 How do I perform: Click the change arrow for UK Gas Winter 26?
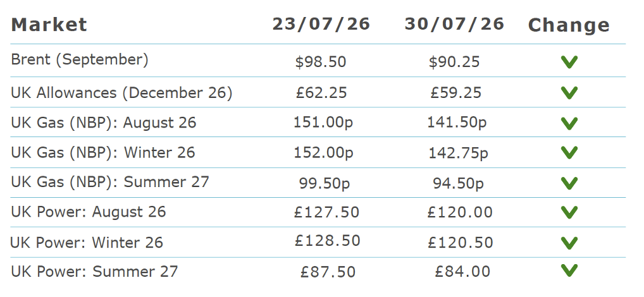point(569,152)
